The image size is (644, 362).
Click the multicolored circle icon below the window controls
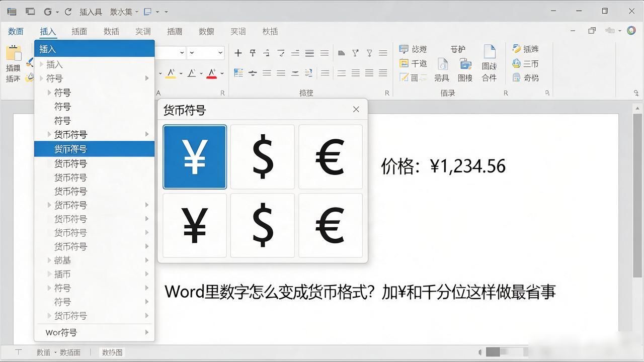(631, 31)
